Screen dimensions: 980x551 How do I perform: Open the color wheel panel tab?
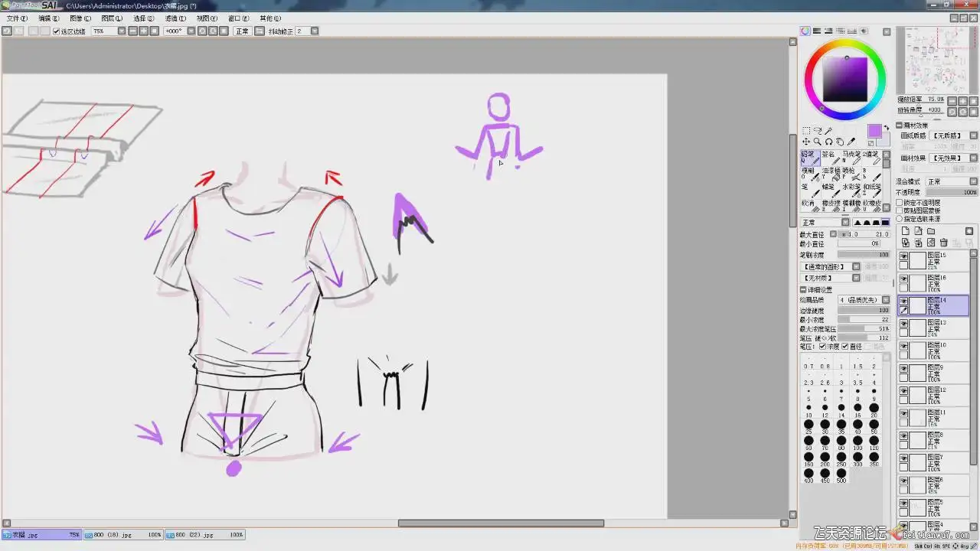click(x=805, y=31)
